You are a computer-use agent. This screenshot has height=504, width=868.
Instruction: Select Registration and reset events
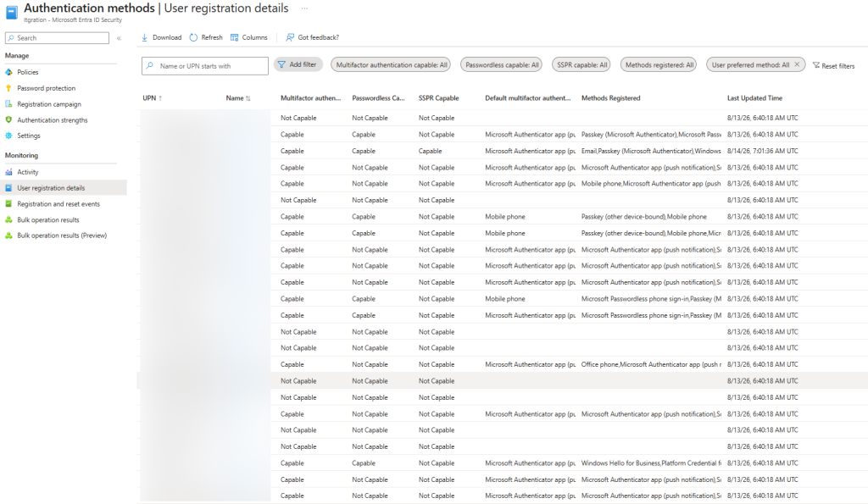(58, 203)
